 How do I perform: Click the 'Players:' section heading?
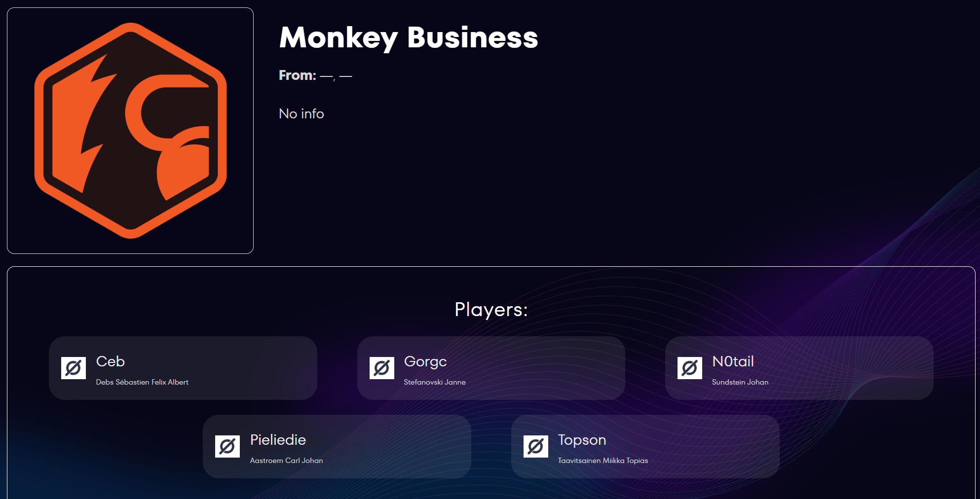491,310
